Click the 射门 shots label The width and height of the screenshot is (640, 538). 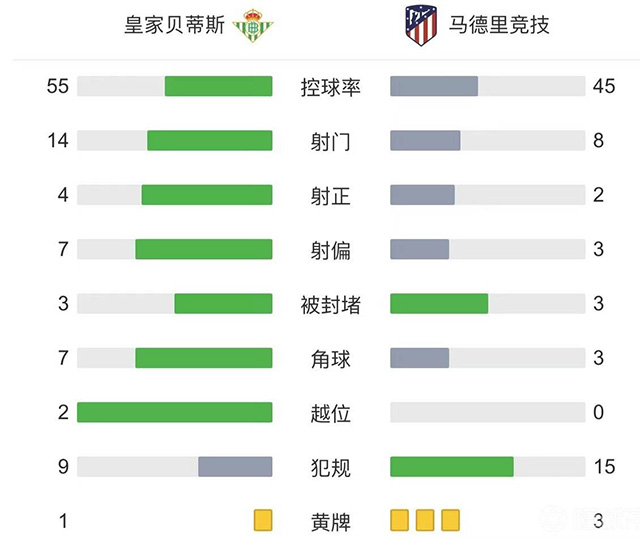(330, 141)
